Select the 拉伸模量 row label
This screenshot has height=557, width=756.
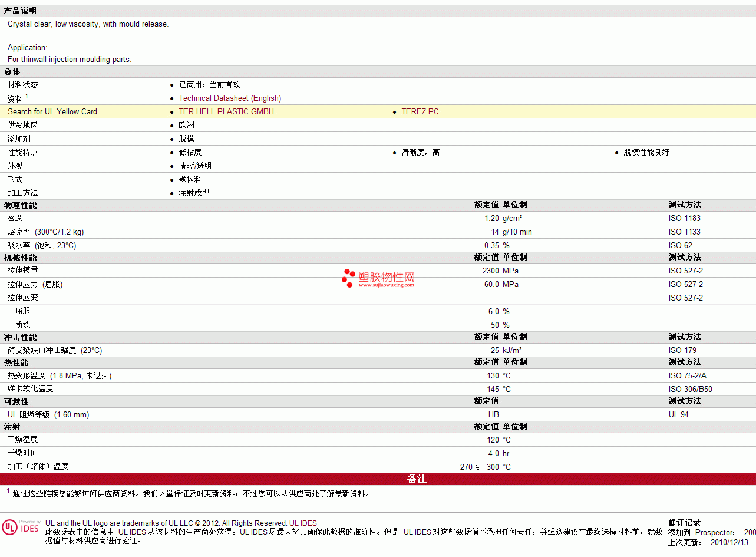22,271
